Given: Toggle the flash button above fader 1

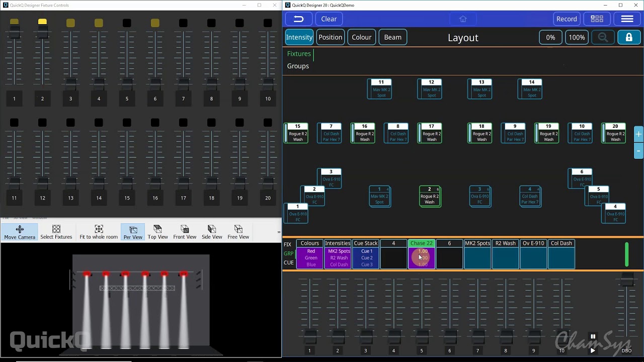Looking at the screenshot, I should click(14, 23).
